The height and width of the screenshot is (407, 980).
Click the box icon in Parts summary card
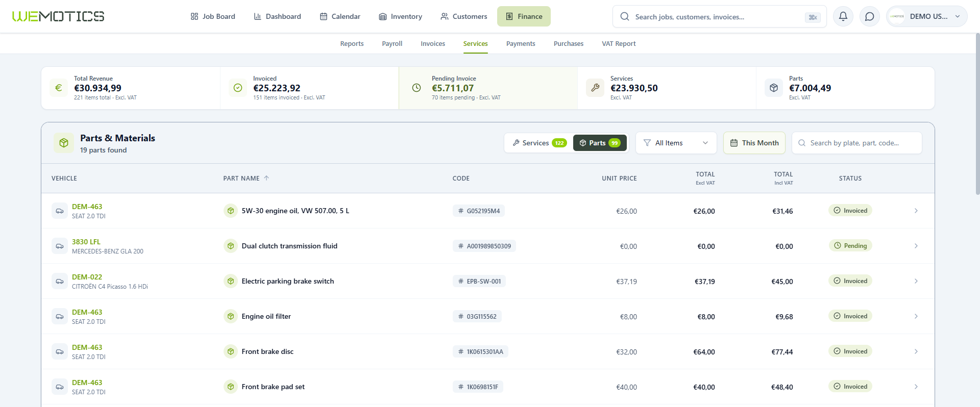774,88
